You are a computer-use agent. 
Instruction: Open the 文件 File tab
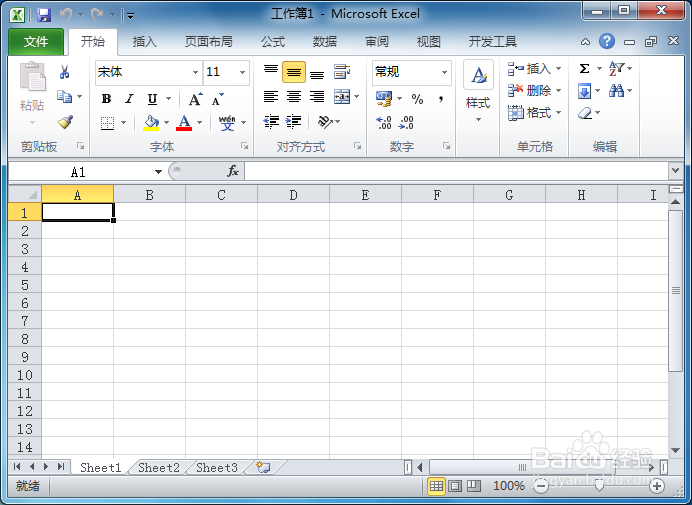36,42
